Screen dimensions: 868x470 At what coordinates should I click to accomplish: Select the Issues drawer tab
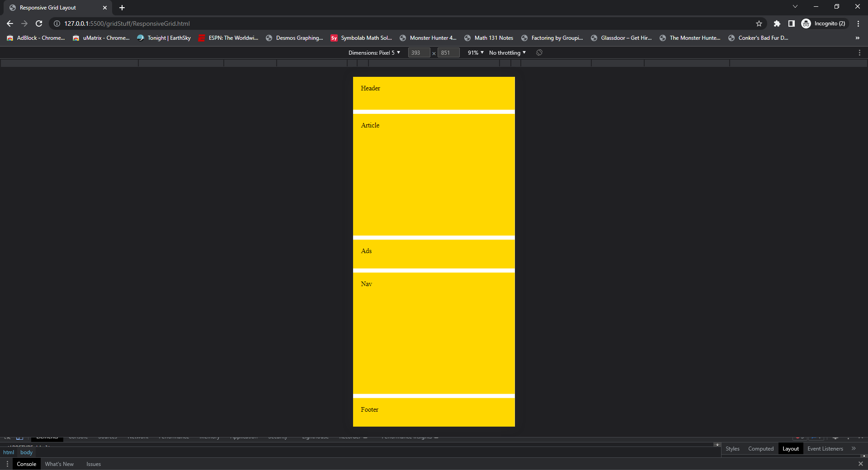pos(94,464)
